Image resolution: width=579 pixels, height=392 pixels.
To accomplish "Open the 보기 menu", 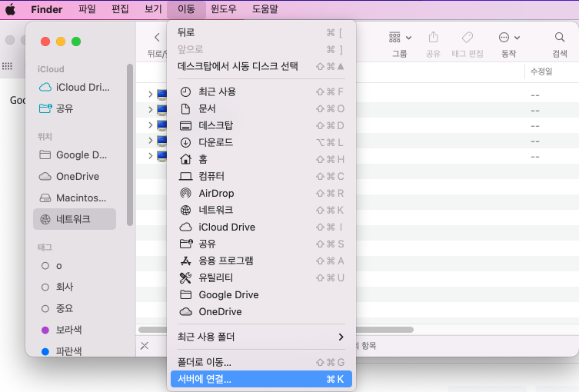I will tap(153, 9).
